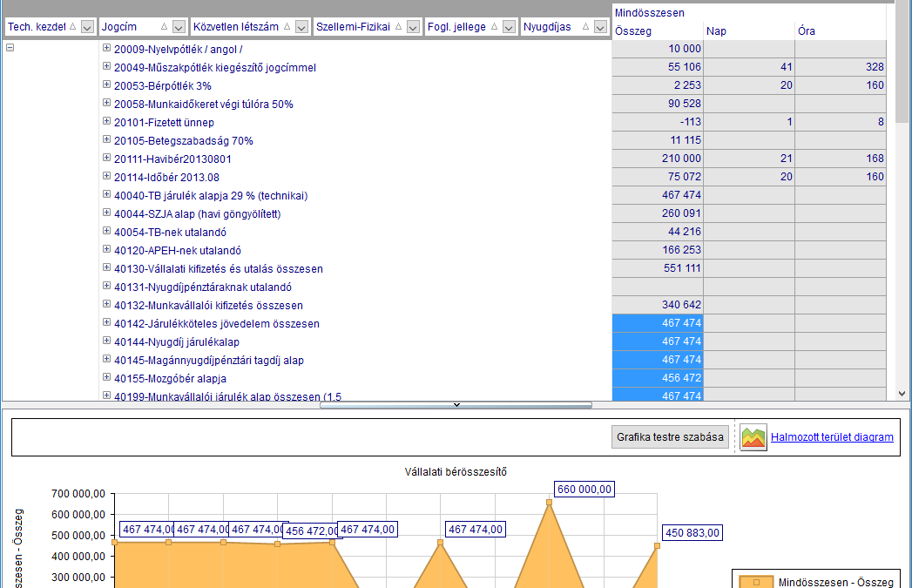Expand 40130-Vállalati kifizetés és utalás row
Screen dimensions: 912x588
tap(106, 267)
